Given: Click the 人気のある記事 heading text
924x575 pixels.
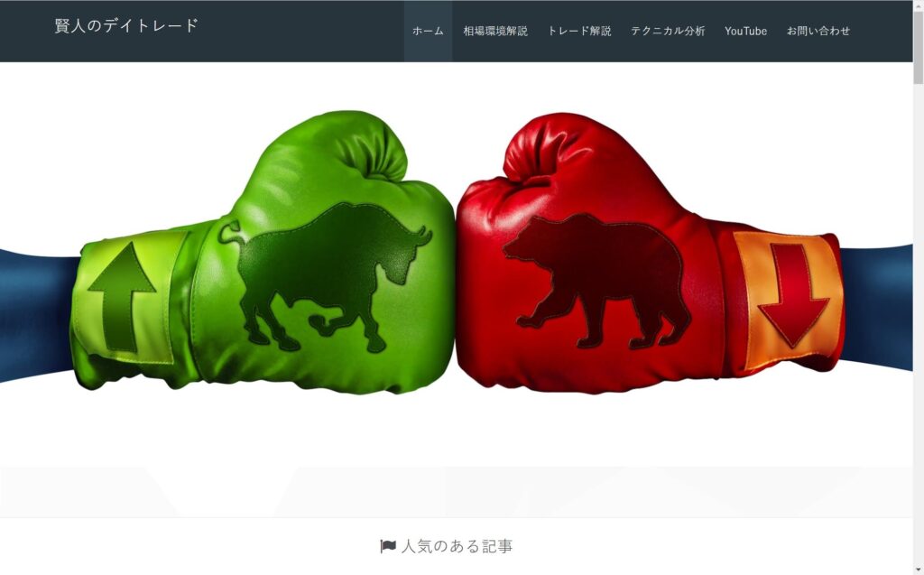Looking at the screenshot, I should [457, 546].
